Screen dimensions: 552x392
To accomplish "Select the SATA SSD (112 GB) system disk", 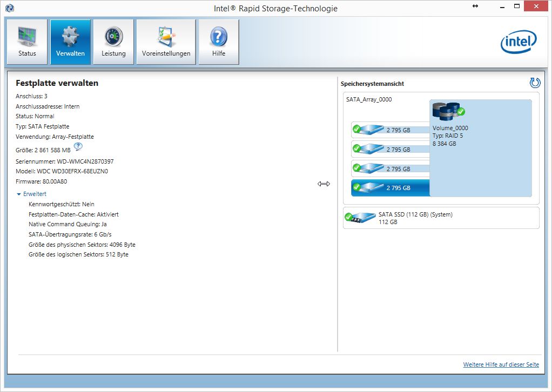I will point(441,218).
